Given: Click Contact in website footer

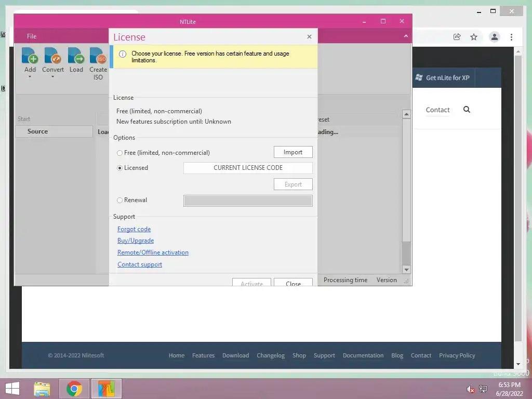Looking at the screenshot, I should [421, 355].
